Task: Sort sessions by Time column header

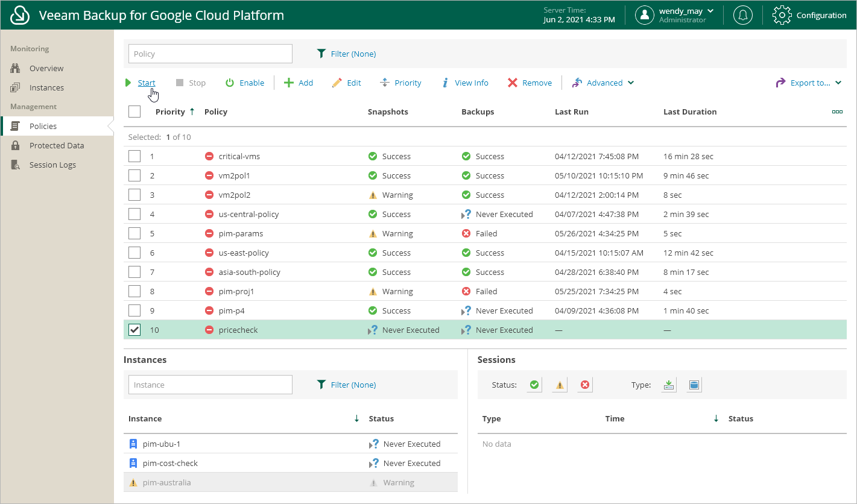Action: point(615,418)
